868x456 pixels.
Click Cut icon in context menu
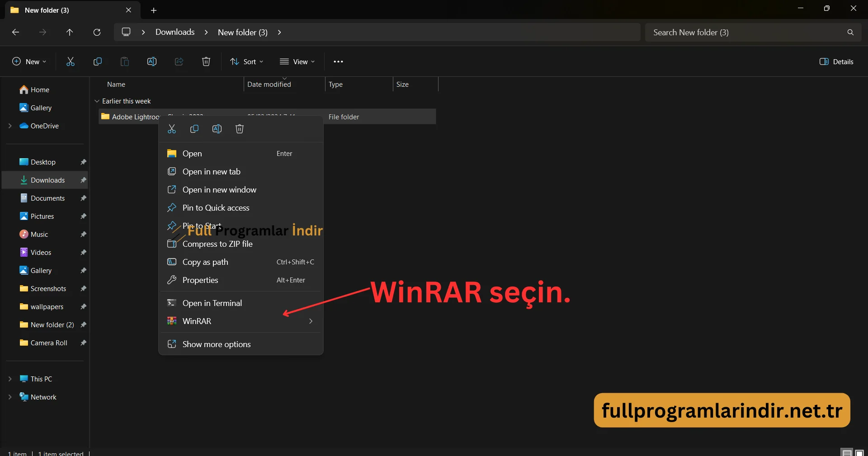(172, 129)
